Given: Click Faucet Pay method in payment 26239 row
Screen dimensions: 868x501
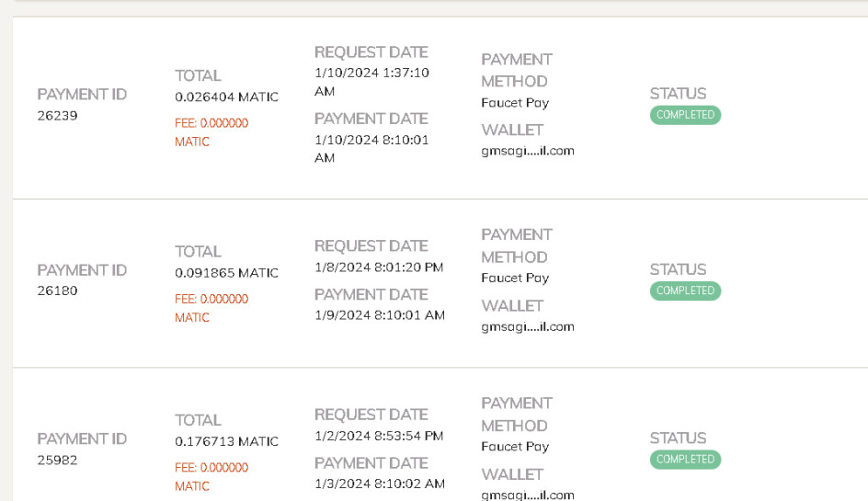Looking at the screenshot, I should pyautogui.click(x=515, y=103).
